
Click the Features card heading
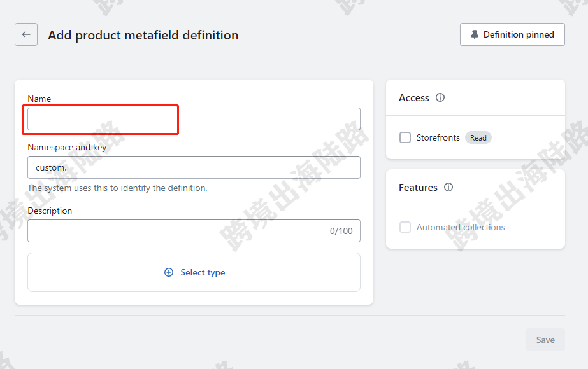[x=418, y=187]
